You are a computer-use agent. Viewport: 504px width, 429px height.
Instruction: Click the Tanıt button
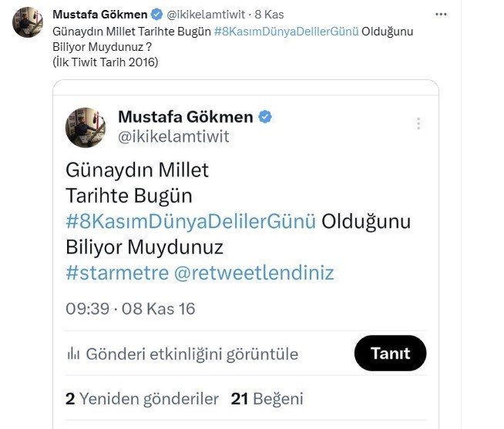(x=390, y=354)
